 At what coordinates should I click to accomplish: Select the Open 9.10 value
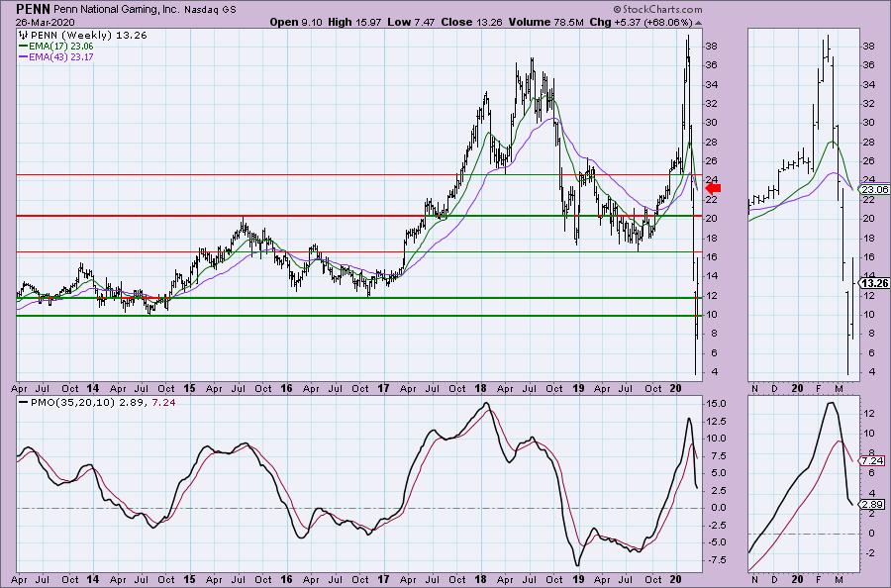tap(295, 22)
